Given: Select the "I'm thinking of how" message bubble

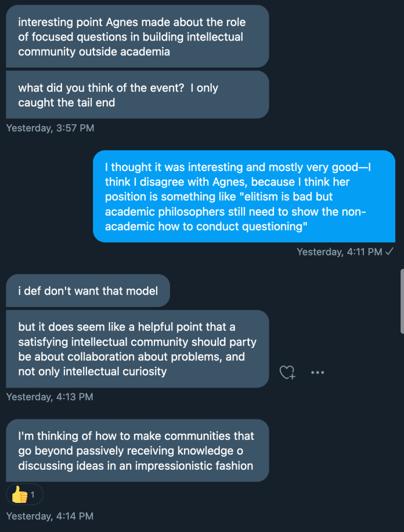Looking at the screenshot, I should tap(137, 450).
